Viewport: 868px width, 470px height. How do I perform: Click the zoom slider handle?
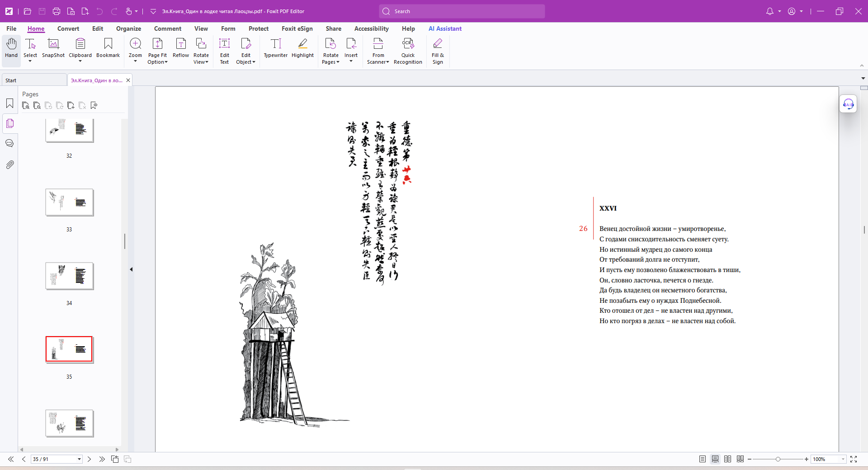(x=778, y=459)
